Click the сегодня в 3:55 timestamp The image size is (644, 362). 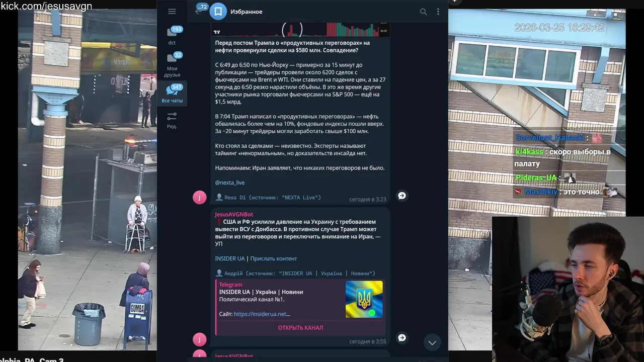pyautogui.click(x=368, y=341)
